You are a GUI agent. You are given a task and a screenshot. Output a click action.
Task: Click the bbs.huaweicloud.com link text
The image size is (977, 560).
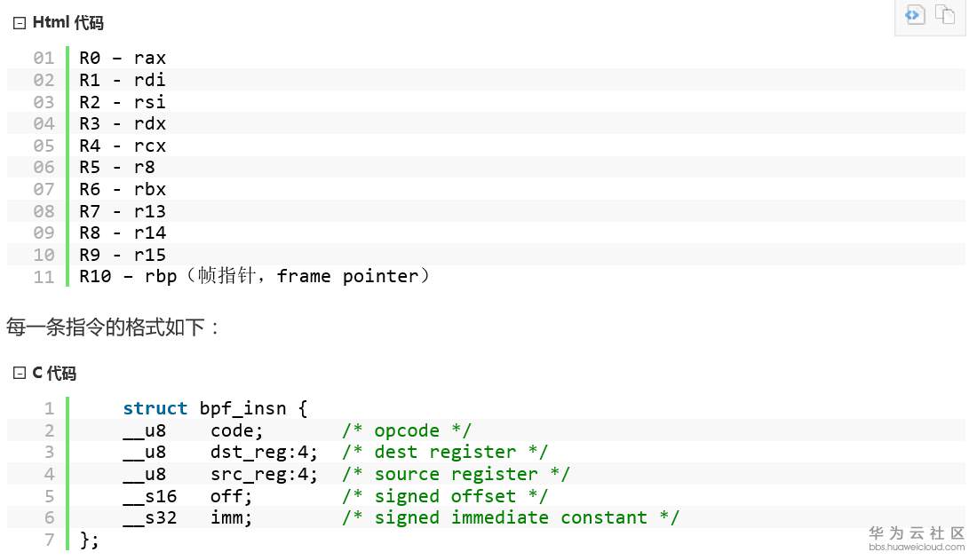point(916,548)
